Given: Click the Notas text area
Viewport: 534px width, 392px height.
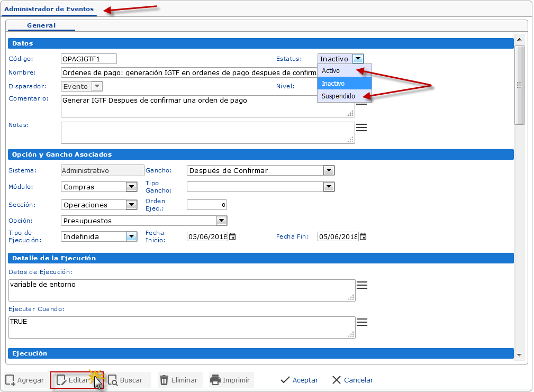Looking at the screenshot, I should [208, 133].
